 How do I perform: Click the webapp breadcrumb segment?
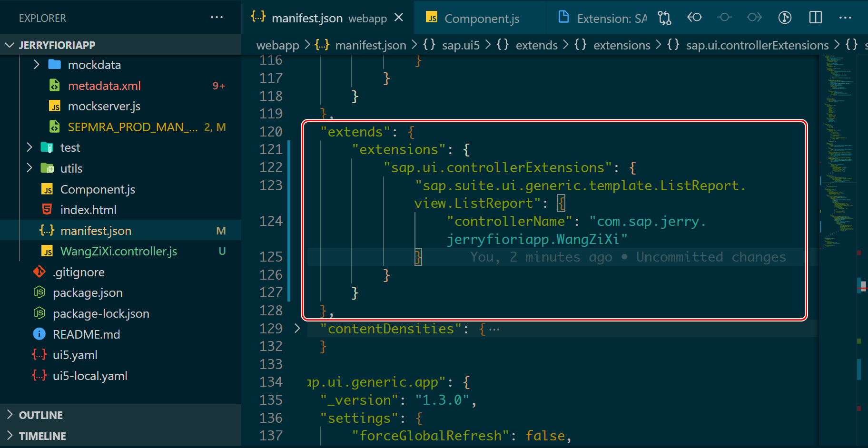pos(277,45)
